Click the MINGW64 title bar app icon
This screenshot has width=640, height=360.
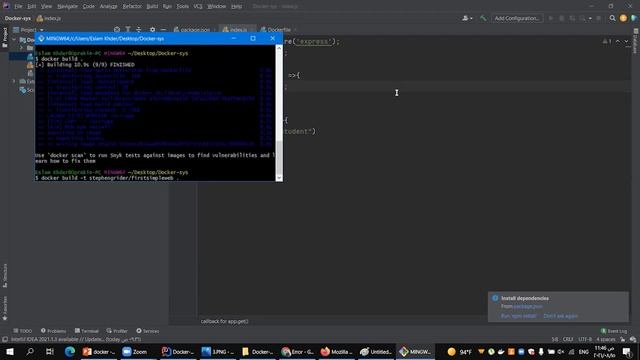pyautogui.click(x=41, y=38)
